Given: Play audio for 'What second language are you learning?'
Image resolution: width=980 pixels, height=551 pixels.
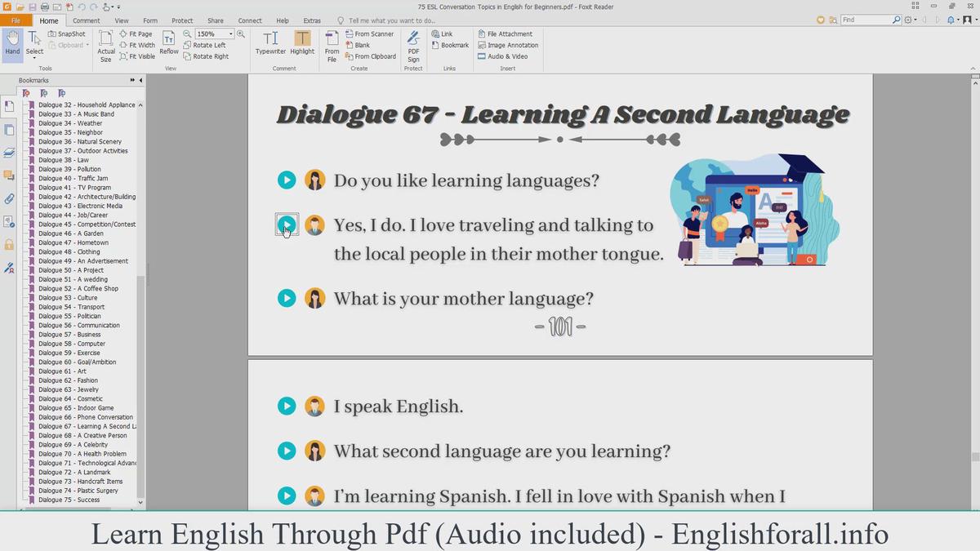Looking at the screenshot, I should [x=287, y=451].
